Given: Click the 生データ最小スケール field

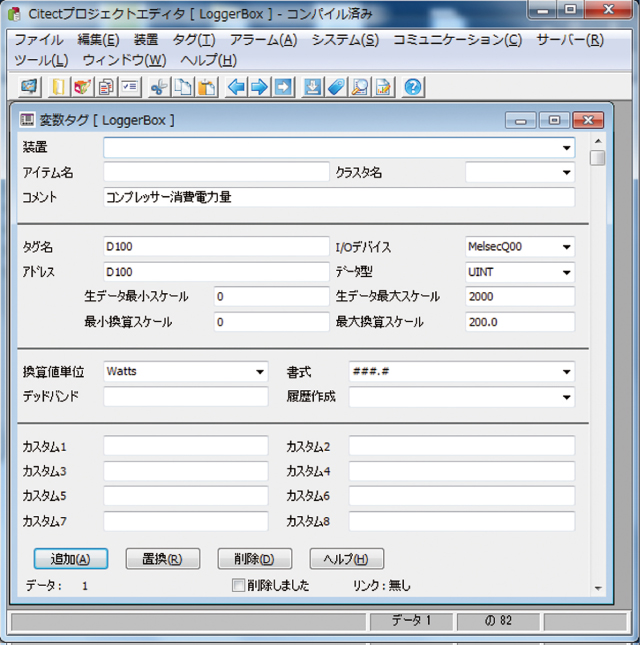Looking at the screenshot, I should [x=271, y=297].
